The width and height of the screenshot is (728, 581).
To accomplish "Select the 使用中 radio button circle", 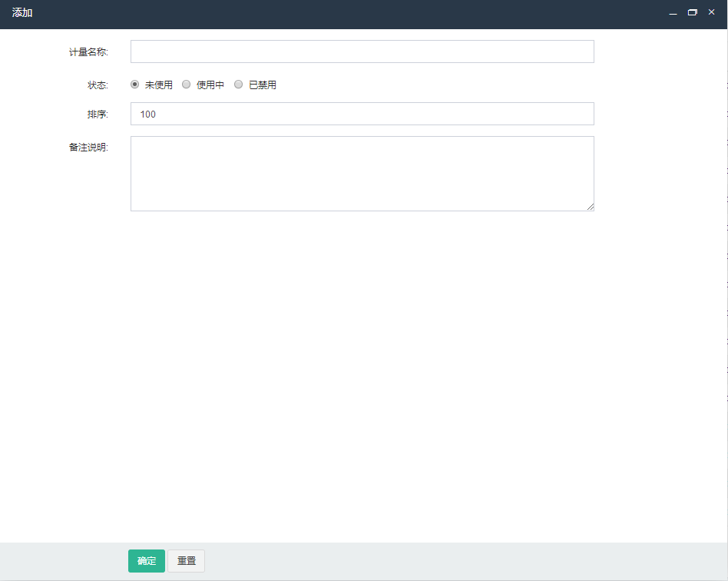I will (x=186, y=85).
